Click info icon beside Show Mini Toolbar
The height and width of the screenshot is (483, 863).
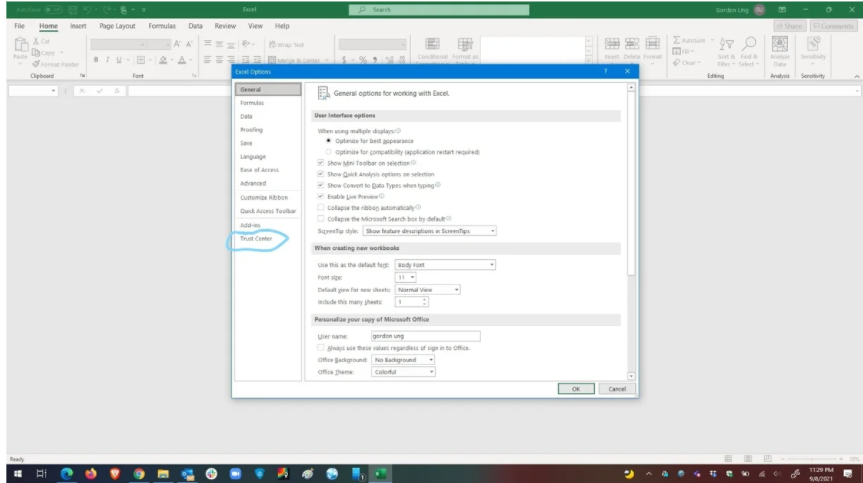pos(414,163)
